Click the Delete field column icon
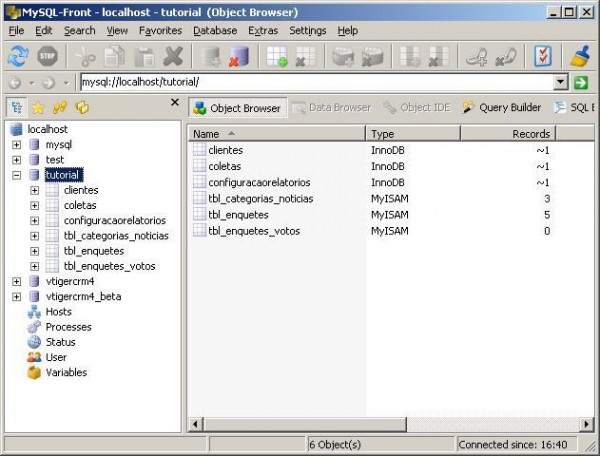 coord(439,56)
